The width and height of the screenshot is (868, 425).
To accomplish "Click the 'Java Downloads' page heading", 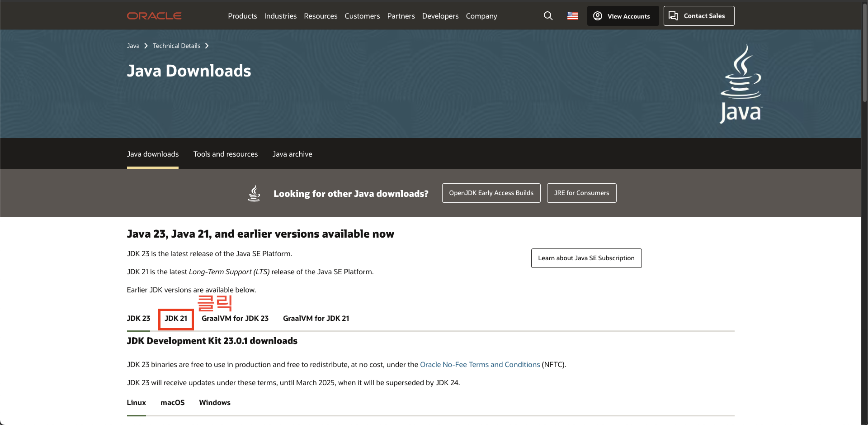I will 189,71.
